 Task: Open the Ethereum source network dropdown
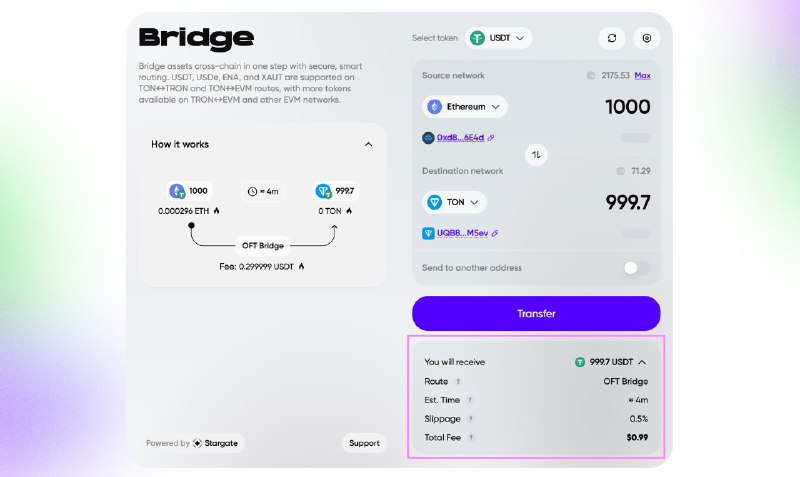coord(465,107)
